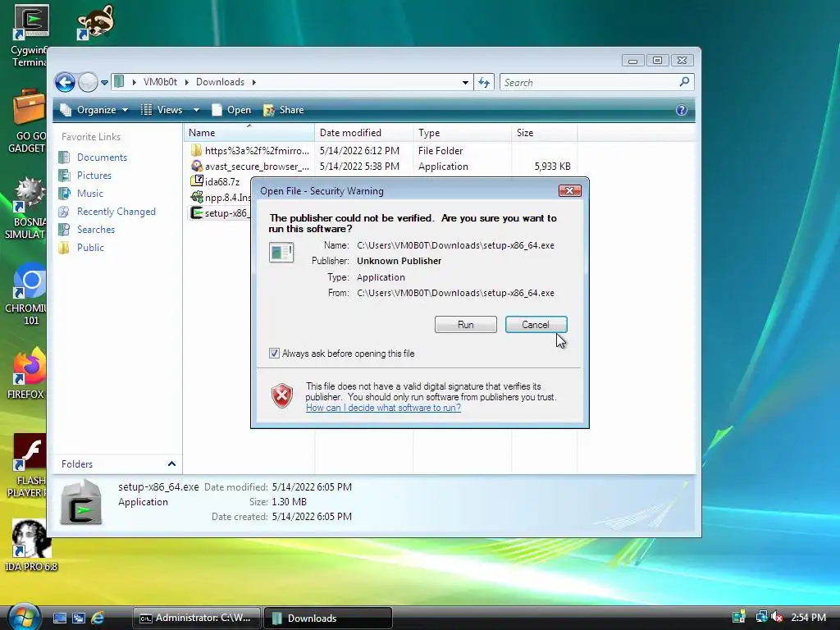Open Public in Favorite Links
The height and width of the screenshot is (630, 840).
pos(81,248)
